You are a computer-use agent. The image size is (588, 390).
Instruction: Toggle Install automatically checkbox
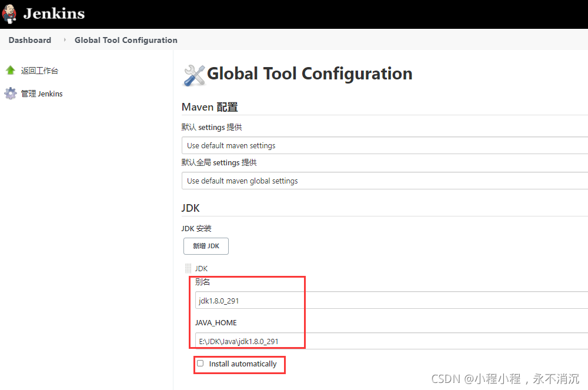tap(201, 364)
